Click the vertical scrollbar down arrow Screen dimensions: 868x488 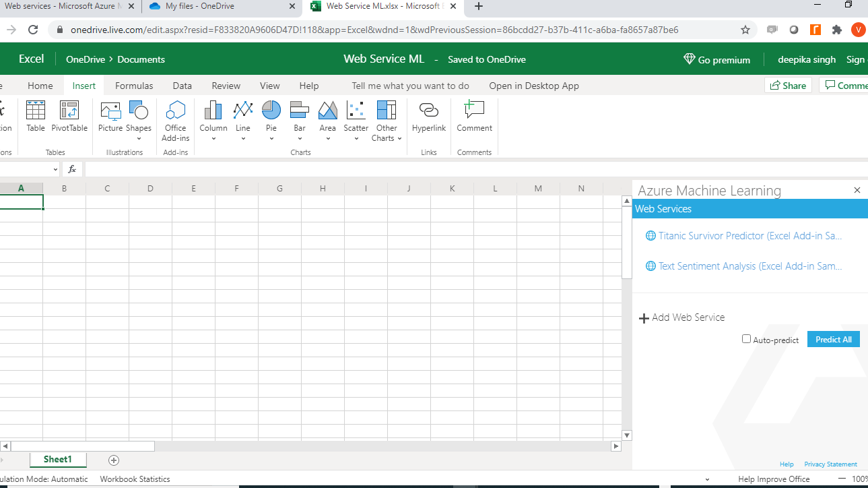tap(627, 435)
